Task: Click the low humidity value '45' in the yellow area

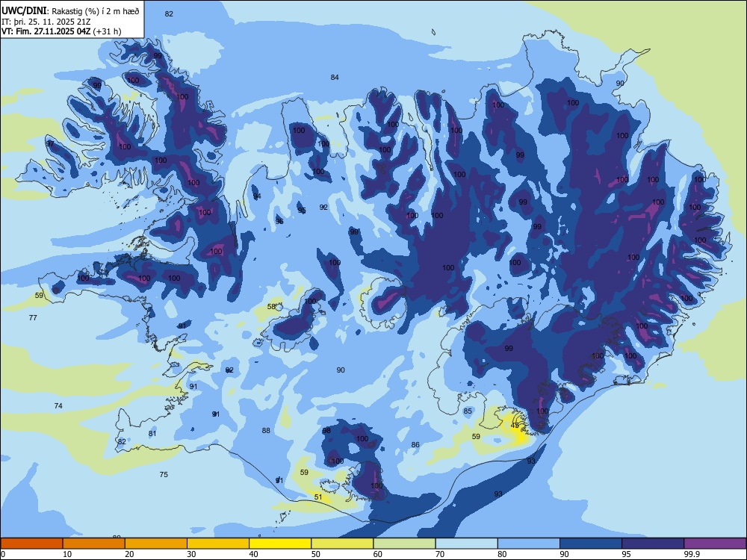Action: coord(515,426)
